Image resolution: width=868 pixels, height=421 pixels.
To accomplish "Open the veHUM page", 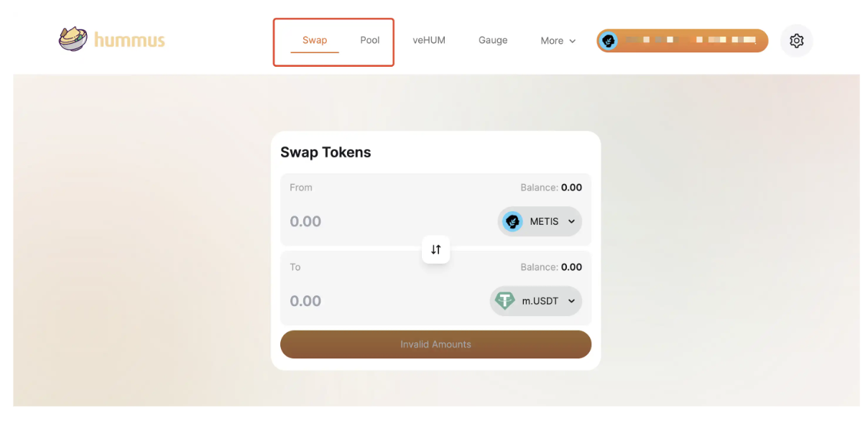I will tap(429, 40).
